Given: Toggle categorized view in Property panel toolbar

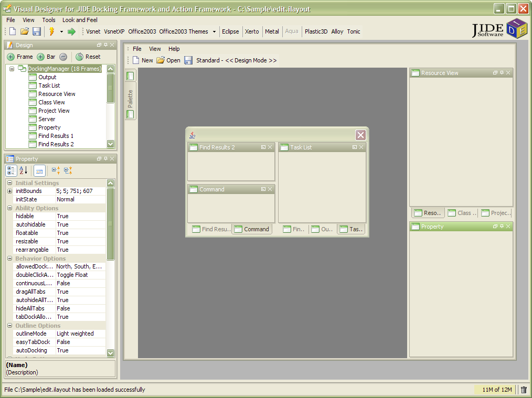Looking at the screenshot, I should (x=11, y=170).
